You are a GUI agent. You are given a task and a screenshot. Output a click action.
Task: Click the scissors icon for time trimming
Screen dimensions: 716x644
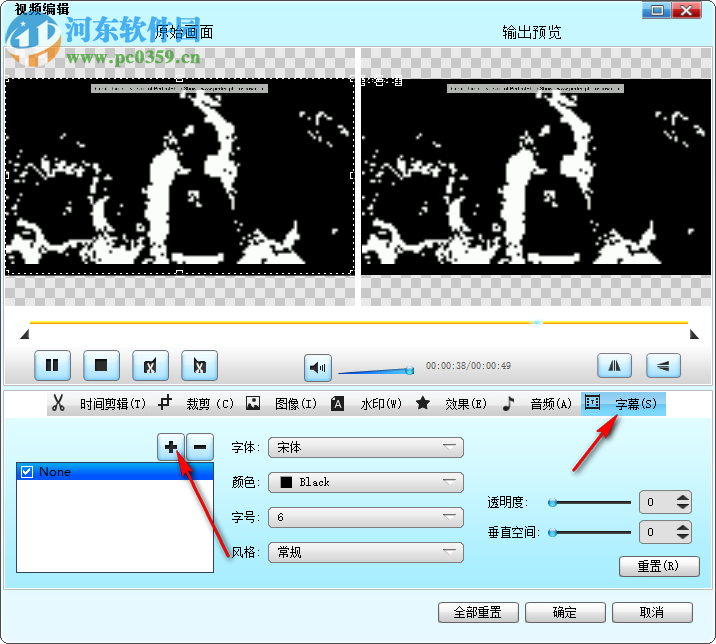pyautogui.click(x=58, y=403)
